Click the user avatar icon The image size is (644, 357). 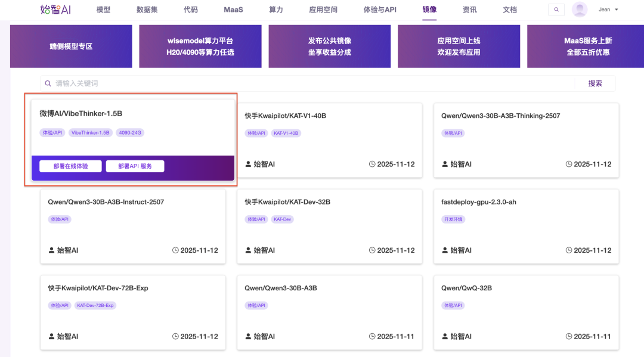579,10
